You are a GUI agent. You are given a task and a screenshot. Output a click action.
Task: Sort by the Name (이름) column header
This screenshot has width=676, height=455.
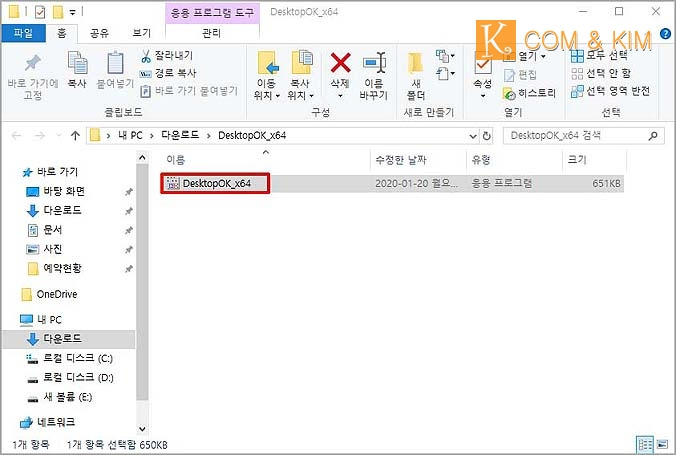point(176,160)
